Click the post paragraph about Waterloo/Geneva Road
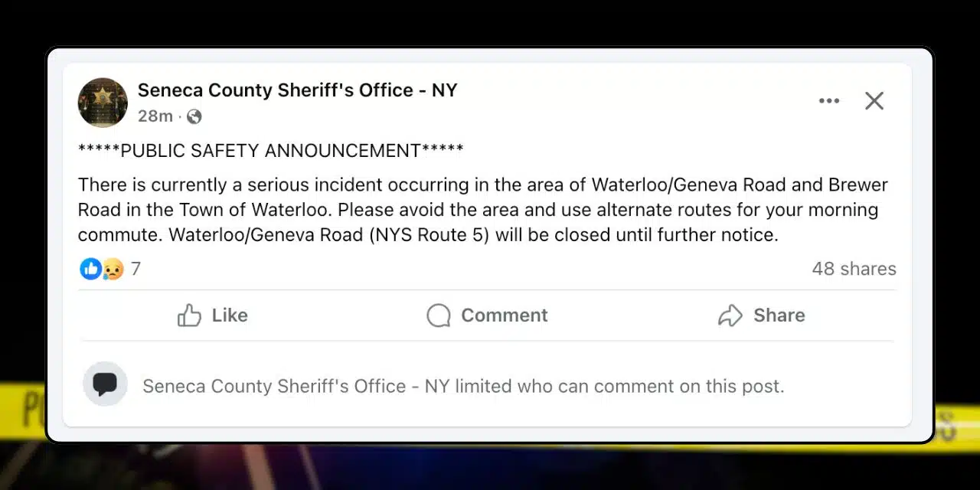 click(x=483, y=210)
